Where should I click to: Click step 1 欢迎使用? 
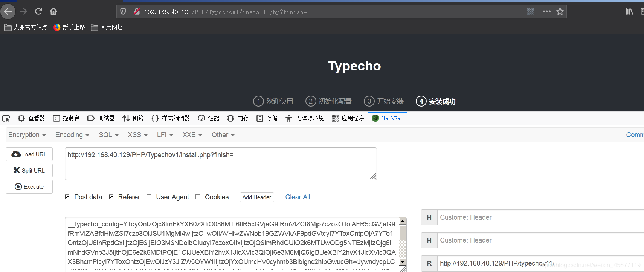(x=273, y=101)
